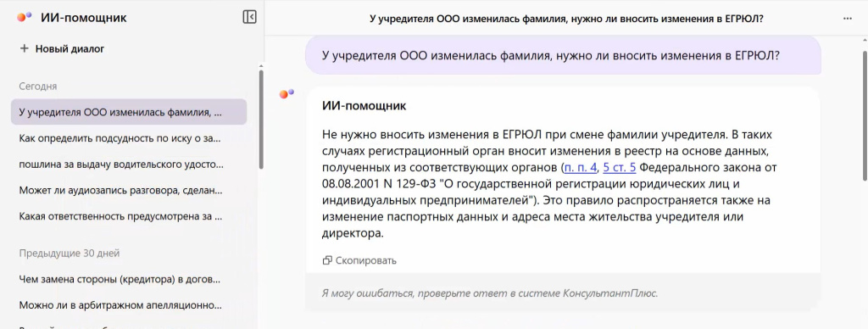Viewport: 868px width, 329px height.
Task: Click the main conversation scrollbar
Action: [x=865, y=115]
